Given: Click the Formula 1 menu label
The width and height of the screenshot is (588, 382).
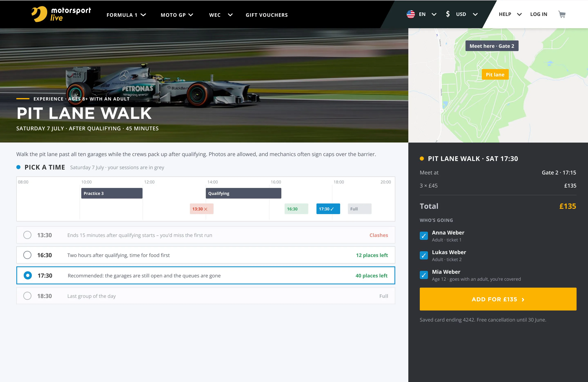Looking at the screenshot, I should tap(122, 15).
